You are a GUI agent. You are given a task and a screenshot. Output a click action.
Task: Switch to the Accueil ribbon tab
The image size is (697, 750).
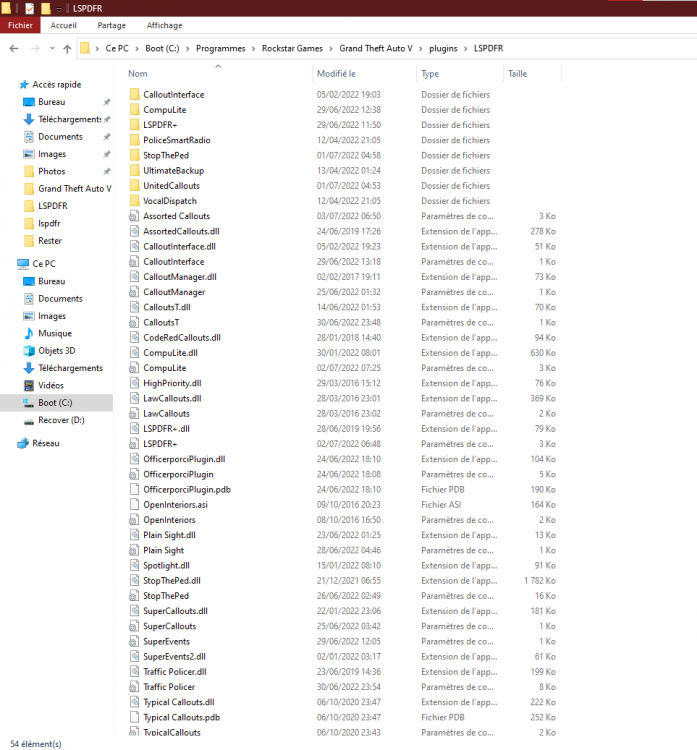point(63,25)
